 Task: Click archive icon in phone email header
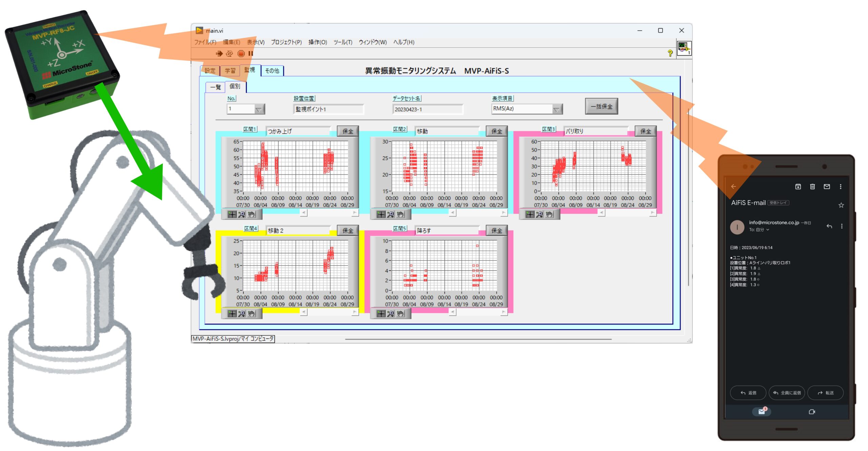798,187
